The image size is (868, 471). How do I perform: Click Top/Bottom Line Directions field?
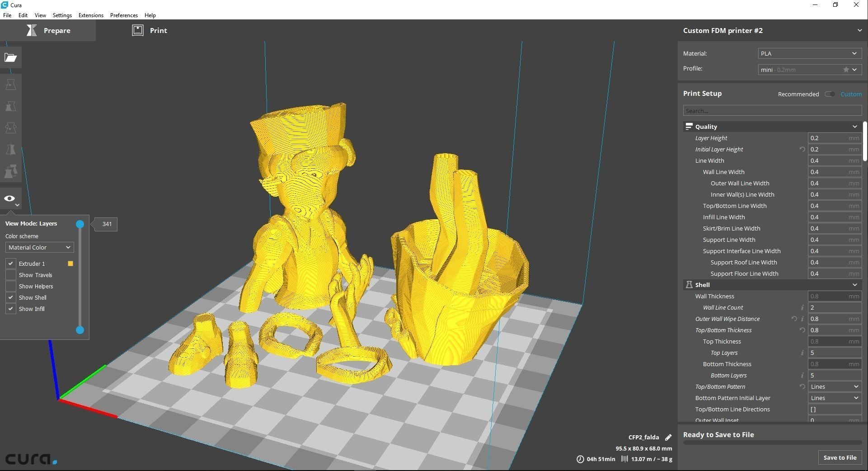point(835,409)
